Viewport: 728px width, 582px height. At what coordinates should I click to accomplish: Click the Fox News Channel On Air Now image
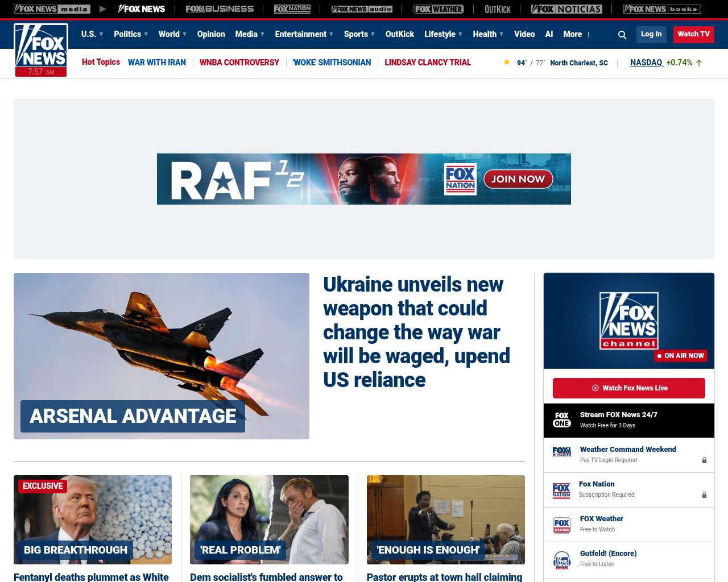tap(629, 321)
